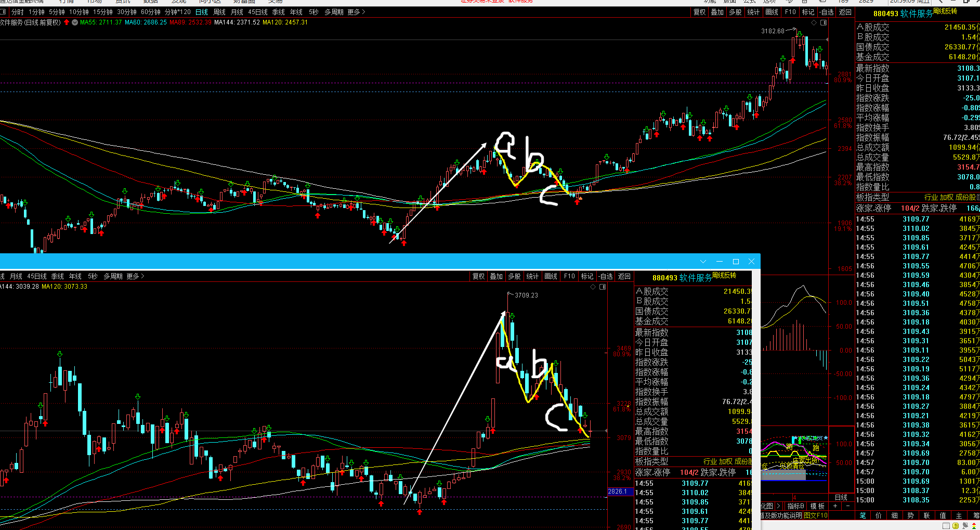Select the 季线 tab in floating window
Screen dimensions: 980x530
tap(58, 276)
